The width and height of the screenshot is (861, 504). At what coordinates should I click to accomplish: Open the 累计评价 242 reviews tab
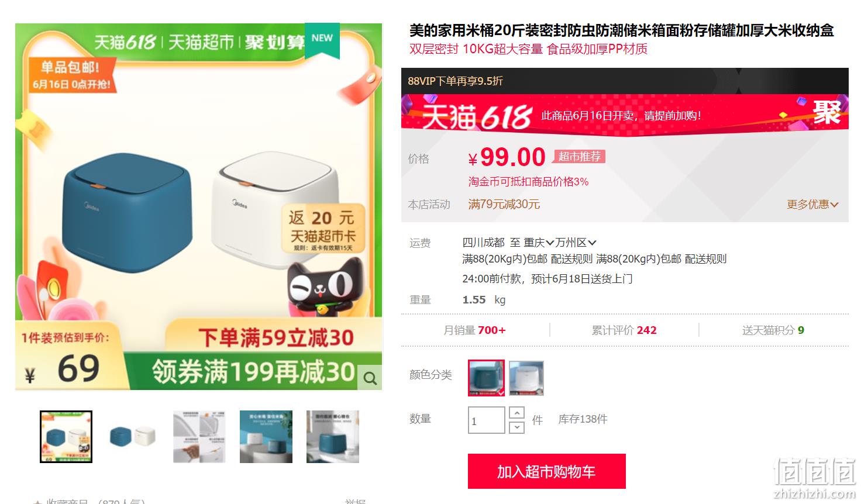624,330
